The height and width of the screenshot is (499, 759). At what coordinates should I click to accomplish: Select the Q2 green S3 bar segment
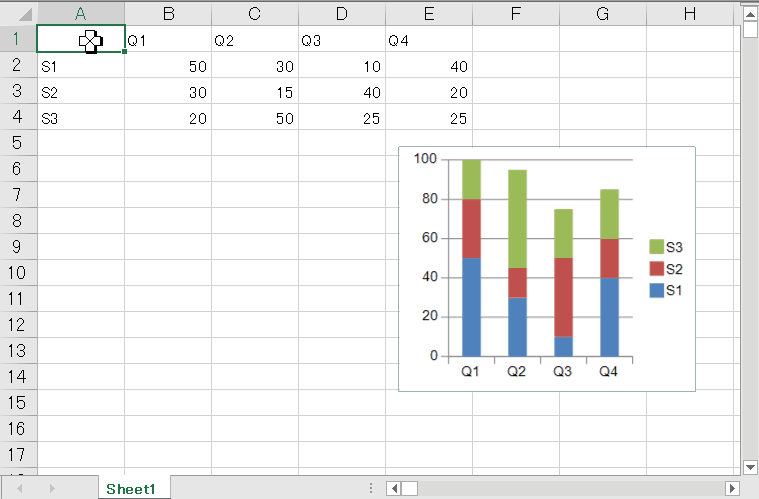517,219
